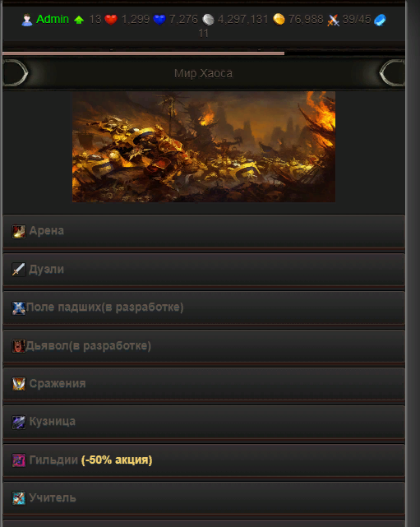The width and height of the screenshot is (420, 527).
Task: Click the Мир Хаоса battle image
Action: tap(204, 146)
